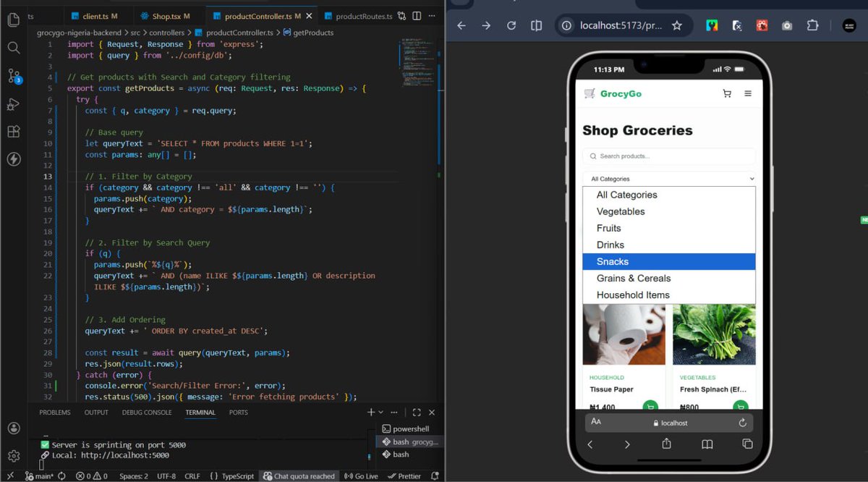Choose Grains & Cereals from category list
Image resolution: width=868 pixels, height=482 pixels.
[669, 278]
